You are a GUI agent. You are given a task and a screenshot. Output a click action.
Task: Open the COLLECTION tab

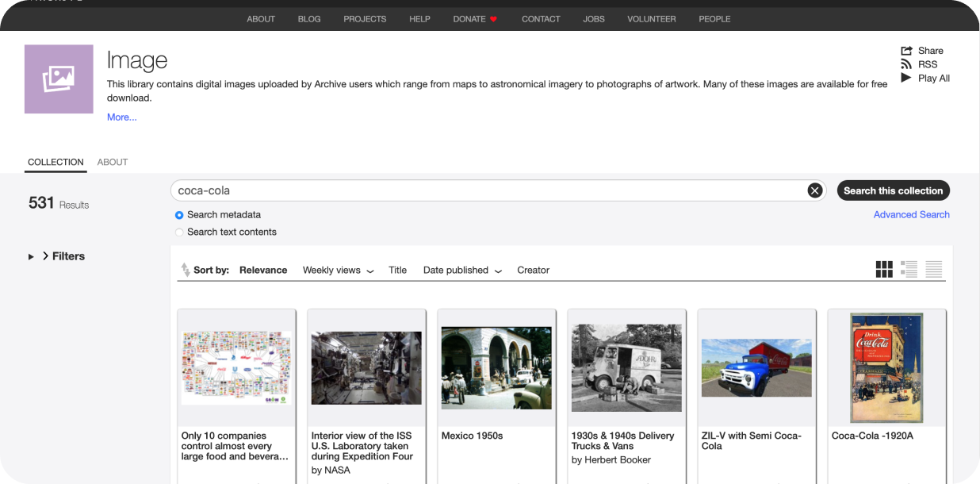pyautogui.click(x=56, y=162)
